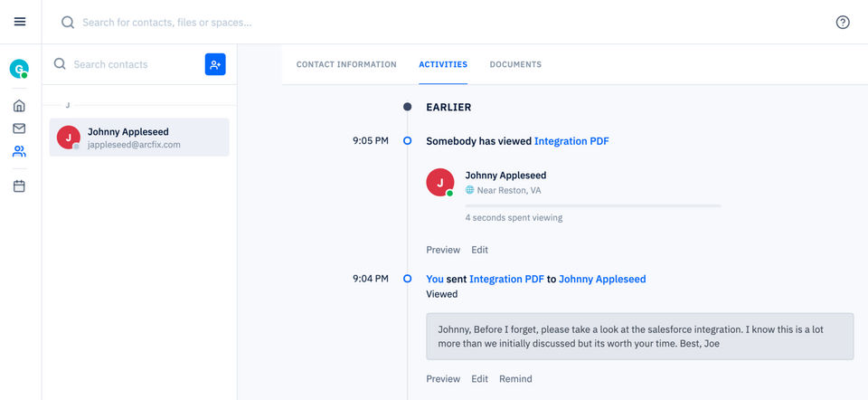Go to the Home sidebar icon
Image resolution: width=868 pixels, height=400 pixels.
(19, 106)
